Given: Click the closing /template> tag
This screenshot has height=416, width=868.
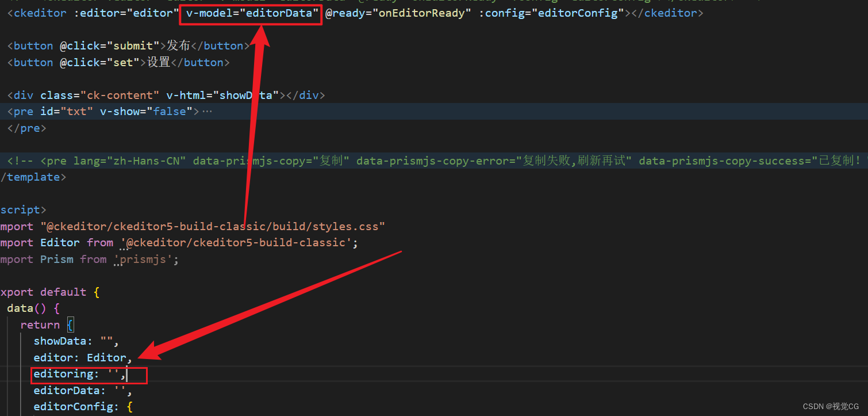Looking at the screenshot, I should click(x=33, y=177).
